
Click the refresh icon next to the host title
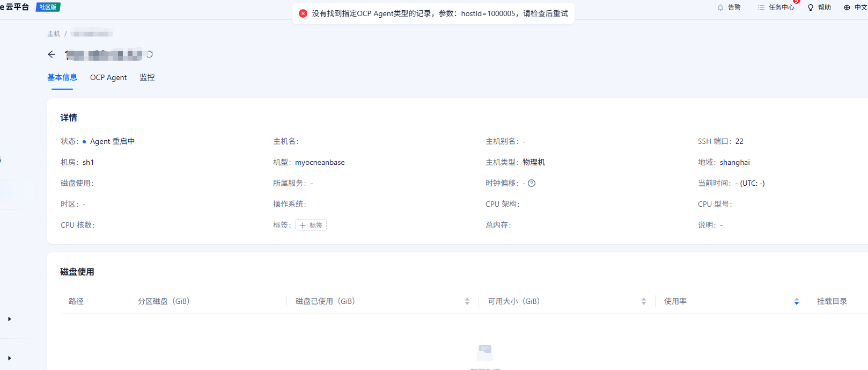[x=150, y=54]
